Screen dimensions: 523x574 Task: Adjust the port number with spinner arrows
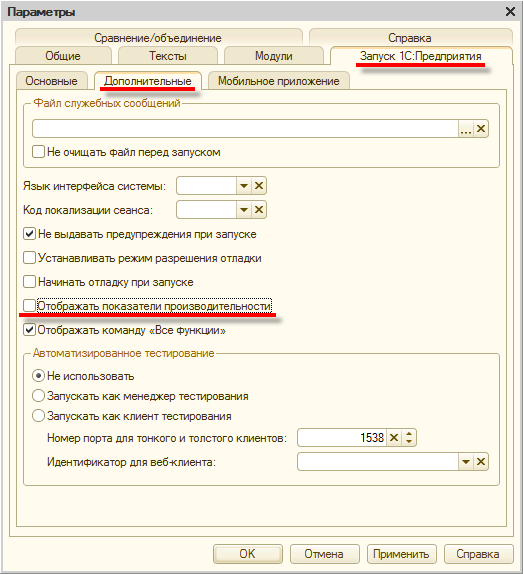(409, 438)
